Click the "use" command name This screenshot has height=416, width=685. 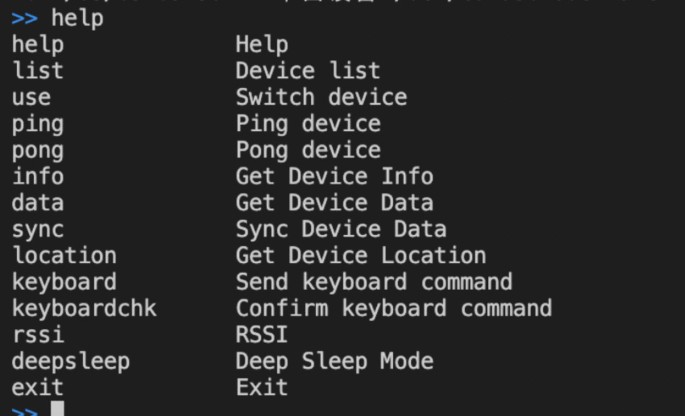(31, 98)
